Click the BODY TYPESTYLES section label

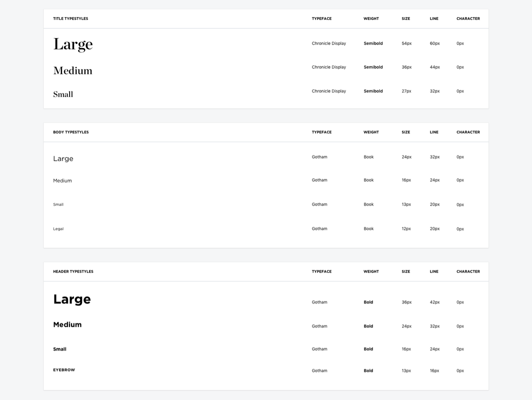point(71,132)
